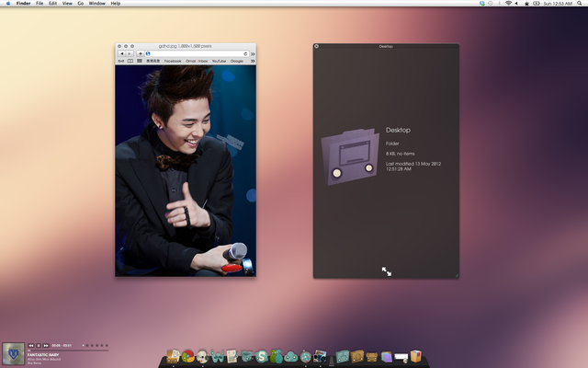
Task: Open the photo stack app in Dock
Action: coord(320,356)
